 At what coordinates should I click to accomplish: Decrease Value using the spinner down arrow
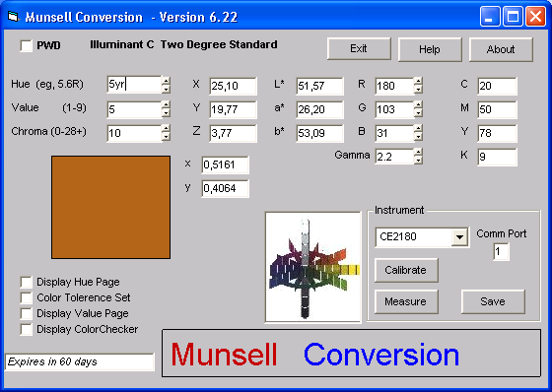(166, 113)
